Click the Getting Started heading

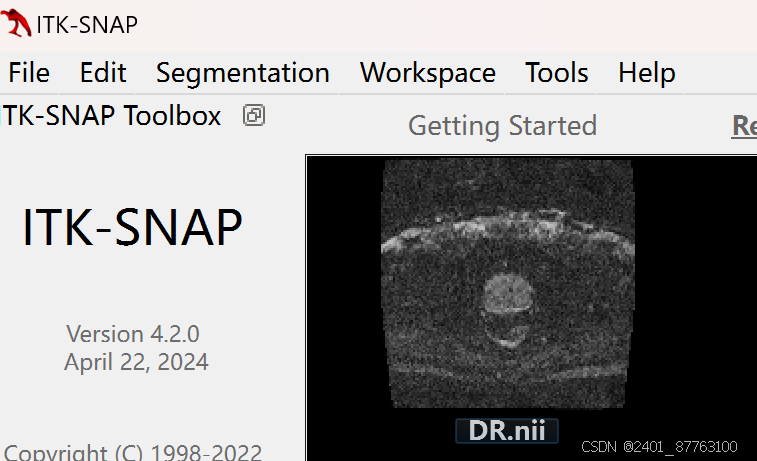tap(503, 126)
